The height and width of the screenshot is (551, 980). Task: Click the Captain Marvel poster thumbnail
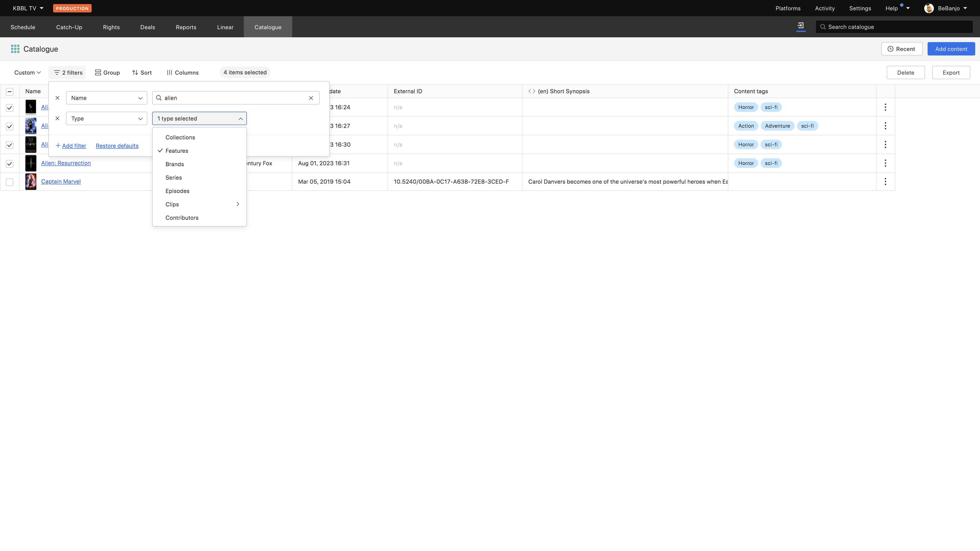31,182
